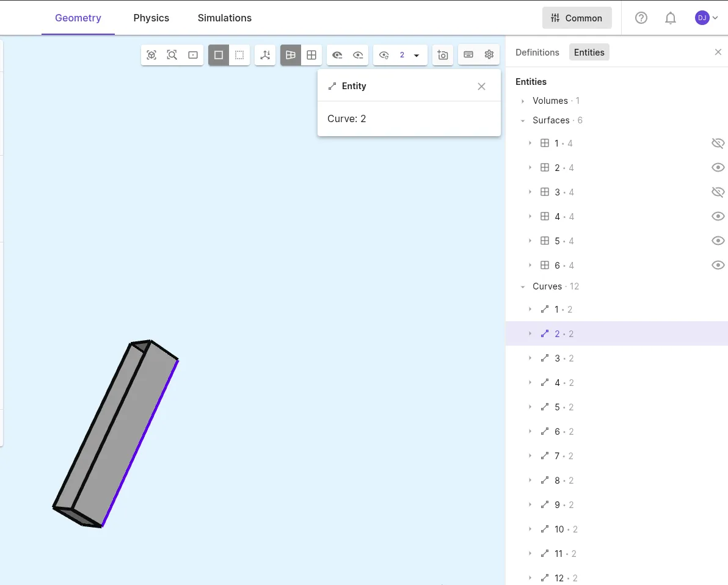
Task: Select Curve 9 in the tree
Action: click(x=617, y=504)
